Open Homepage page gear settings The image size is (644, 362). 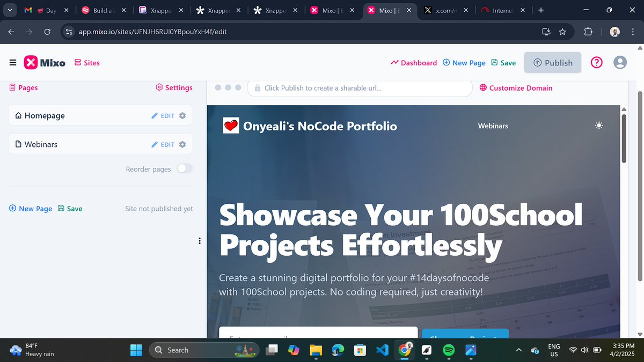(x=182, y=115)
